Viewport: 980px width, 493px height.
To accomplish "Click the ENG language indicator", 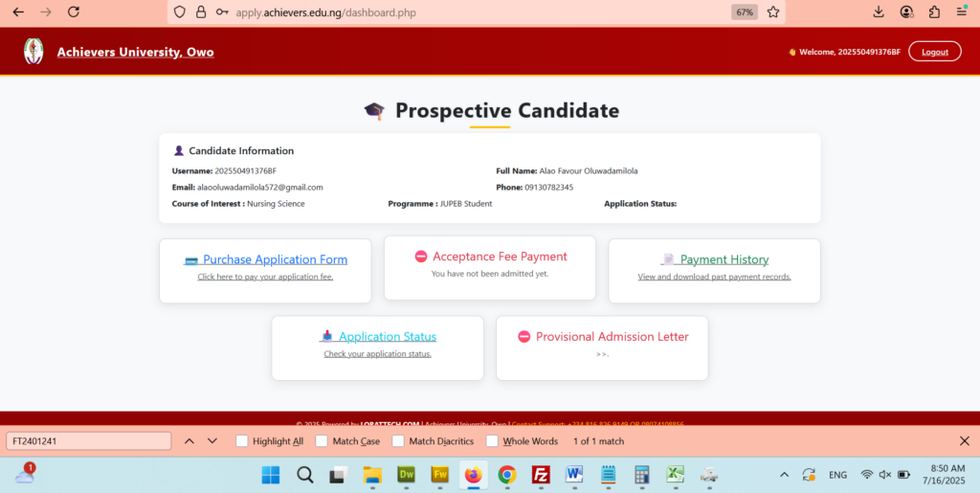I will (x=837, y=475).
